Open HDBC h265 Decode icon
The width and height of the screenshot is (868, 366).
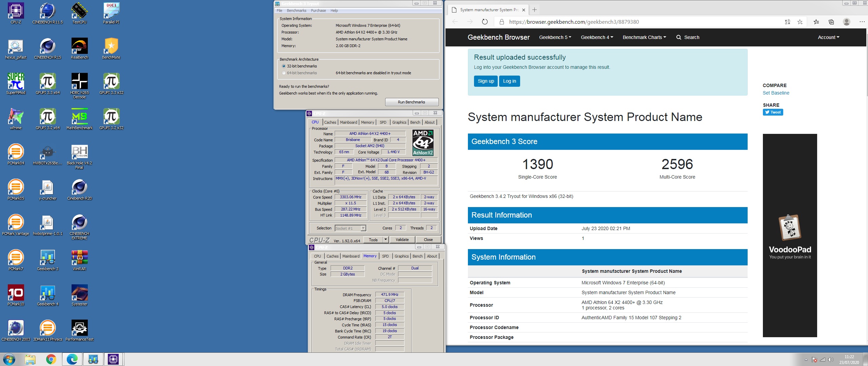click(x=79, y=85)
